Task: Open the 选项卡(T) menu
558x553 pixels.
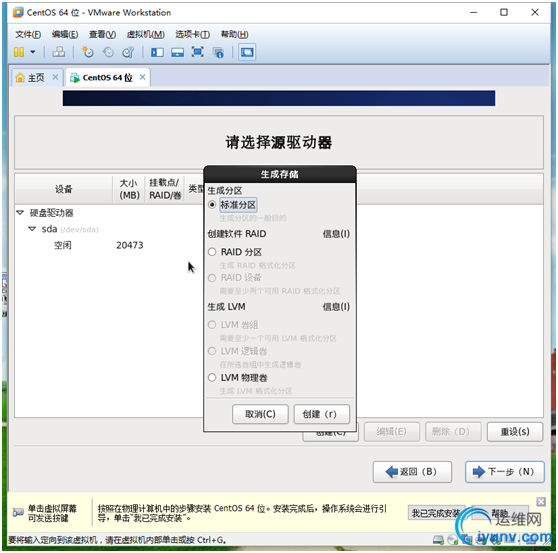Action: tap(192, 34)
